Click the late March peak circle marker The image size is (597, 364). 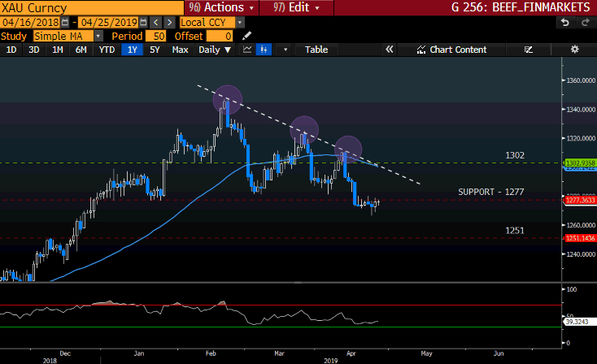pyautogui.click(x=347, y=150)
